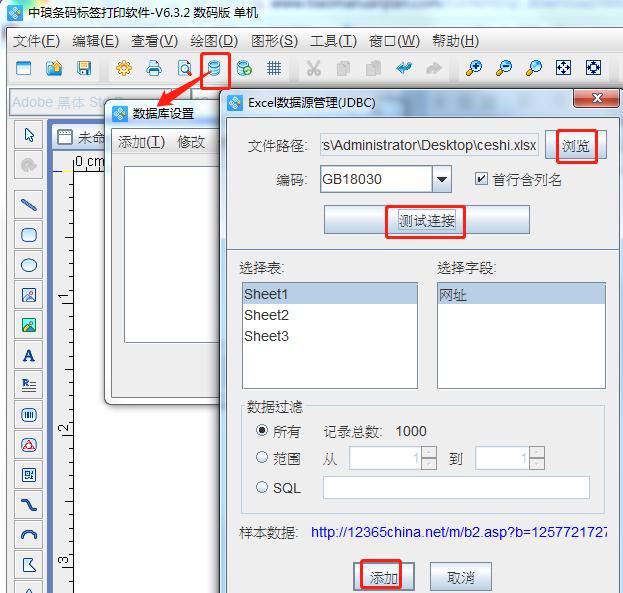The image size is (623, 593).
Task: Select the one-dimensional barcode tool
Action: (29, 415)
